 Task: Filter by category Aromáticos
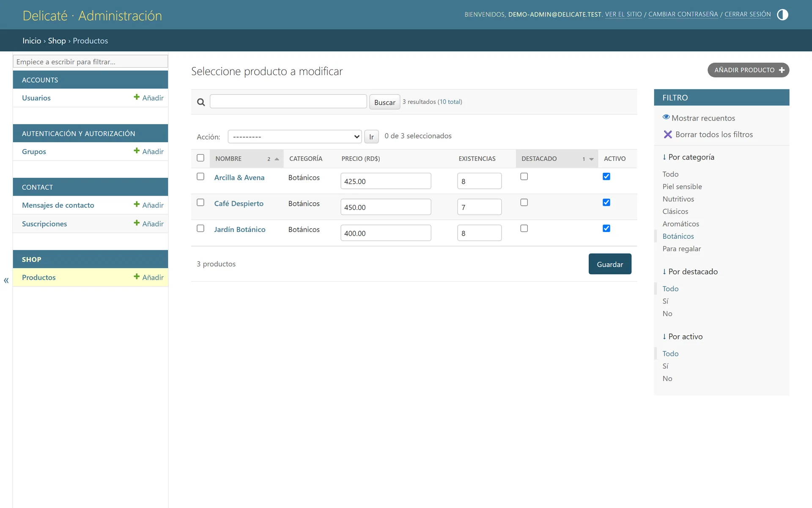coord(680,224)
